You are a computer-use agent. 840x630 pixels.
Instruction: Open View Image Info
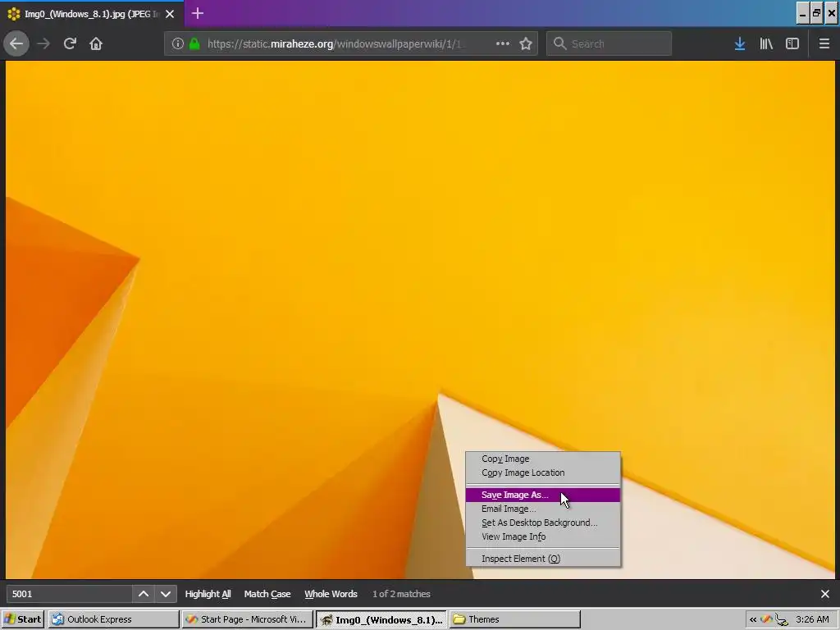click(x=543, y=536)
